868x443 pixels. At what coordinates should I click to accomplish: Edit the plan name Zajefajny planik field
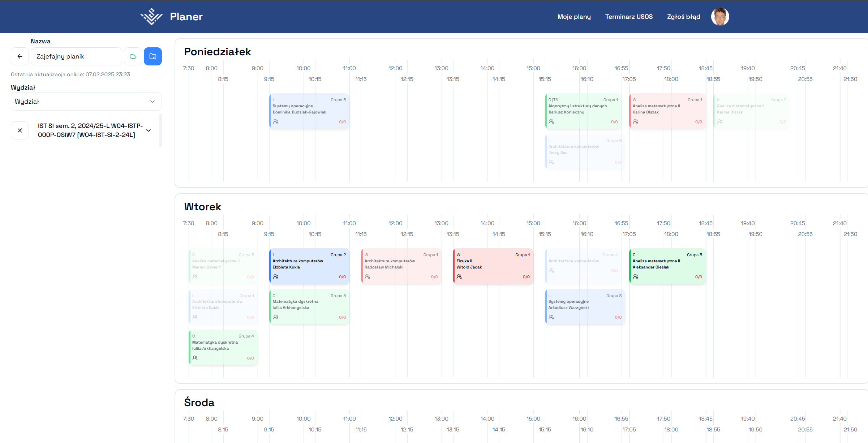[76, 56]
